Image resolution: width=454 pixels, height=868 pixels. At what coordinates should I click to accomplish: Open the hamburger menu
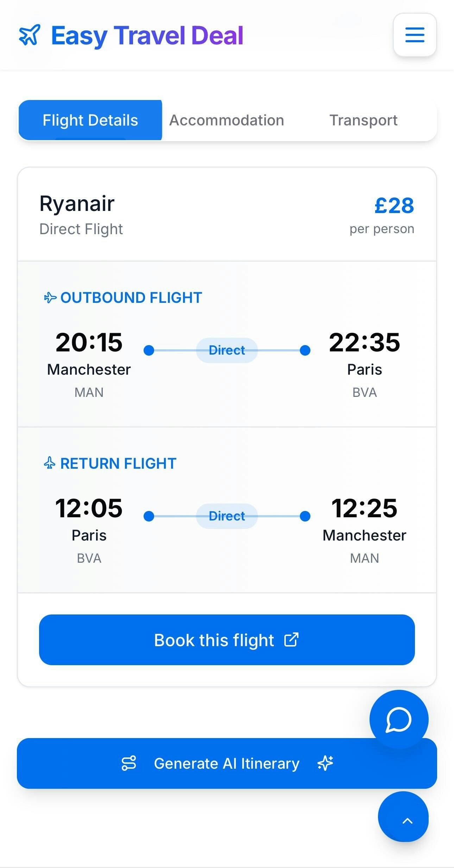coord(415,35)
